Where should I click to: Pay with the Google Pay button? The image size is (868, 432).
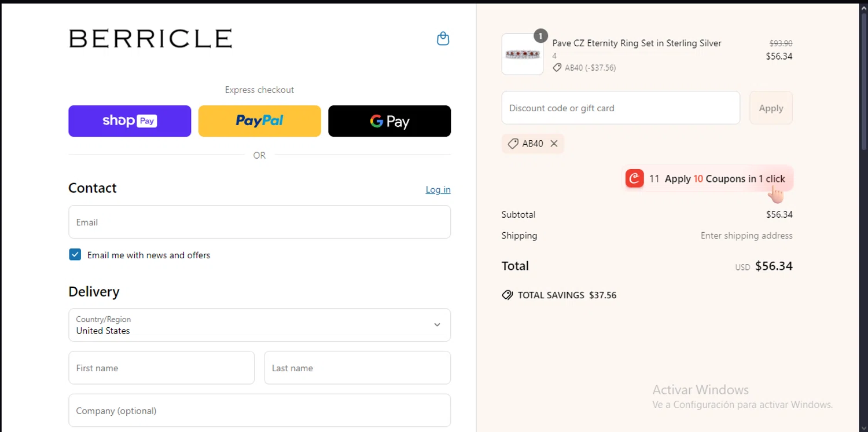[x=389, y=121]
